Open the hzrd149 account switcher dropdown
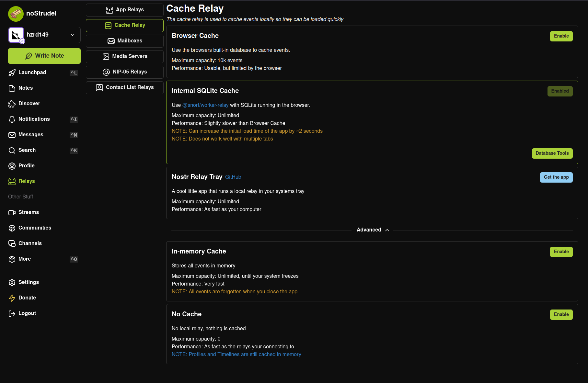The image size is (588, 383). coord(73,35)
